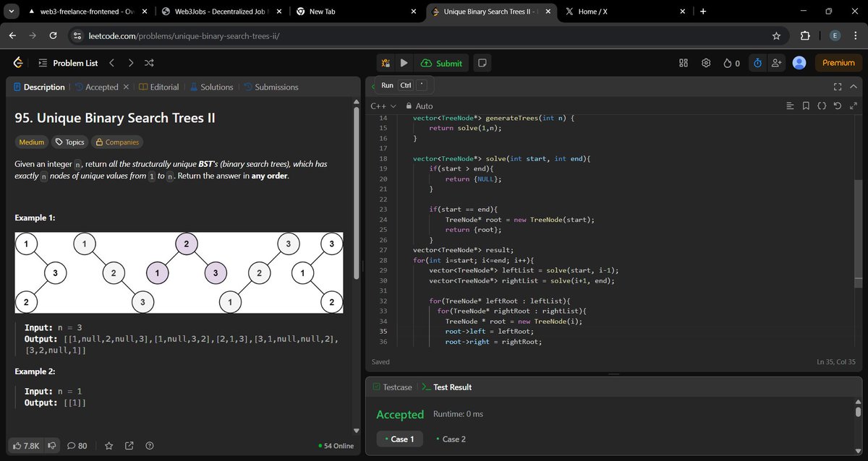
Task: Click the shuffle problem icon in the header
Action: click(149, 63)
